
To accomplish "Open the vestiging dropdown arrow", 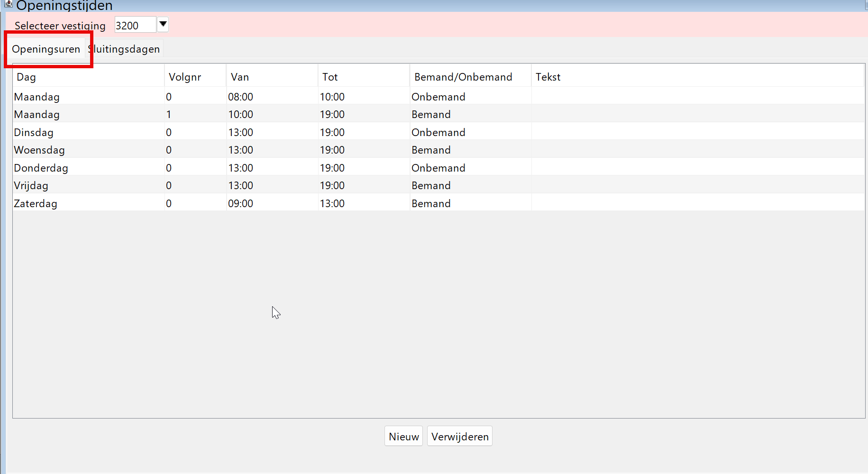I will click(x=163, y=25).
